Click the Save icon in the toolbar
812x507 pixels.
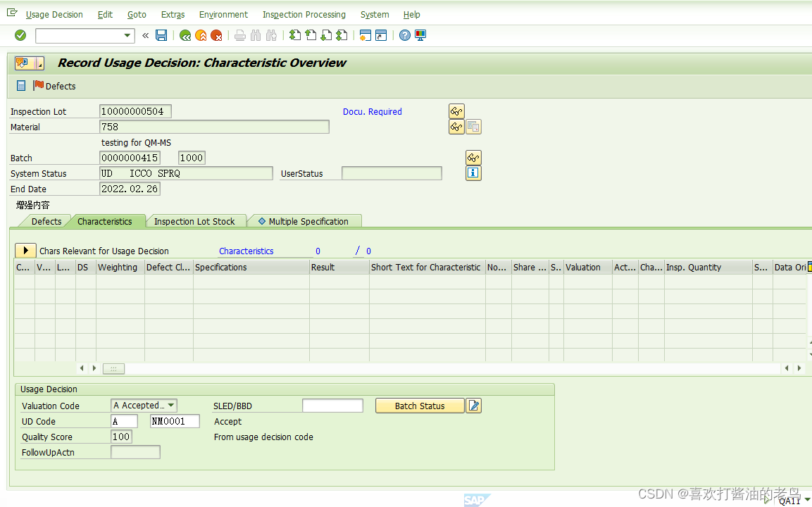pos(161,35)
